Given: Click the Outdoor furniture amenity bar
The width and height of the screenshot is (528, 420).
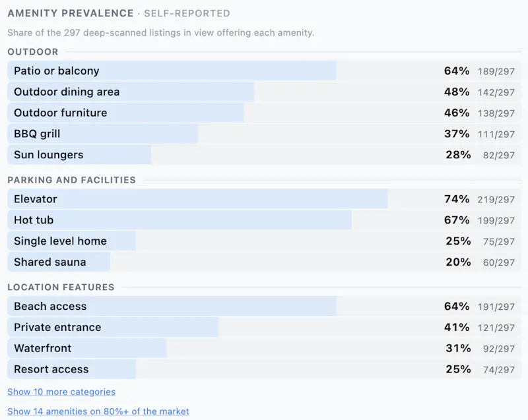Looking at the screenshot, I should (265, 113).
